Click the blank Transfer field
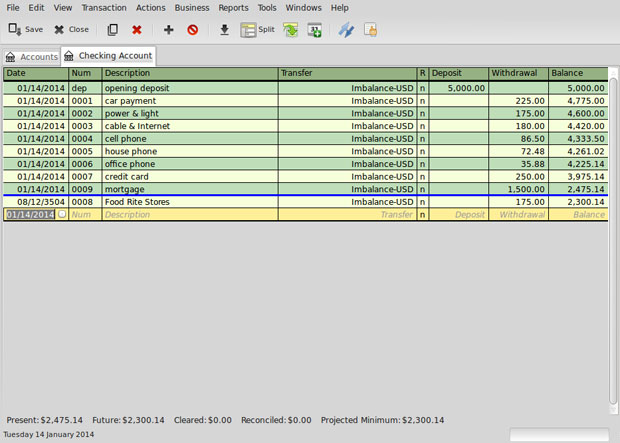Image resolution: width=620 pixels, height=443 pixels. pyautogui.click(x=348, y=214)
